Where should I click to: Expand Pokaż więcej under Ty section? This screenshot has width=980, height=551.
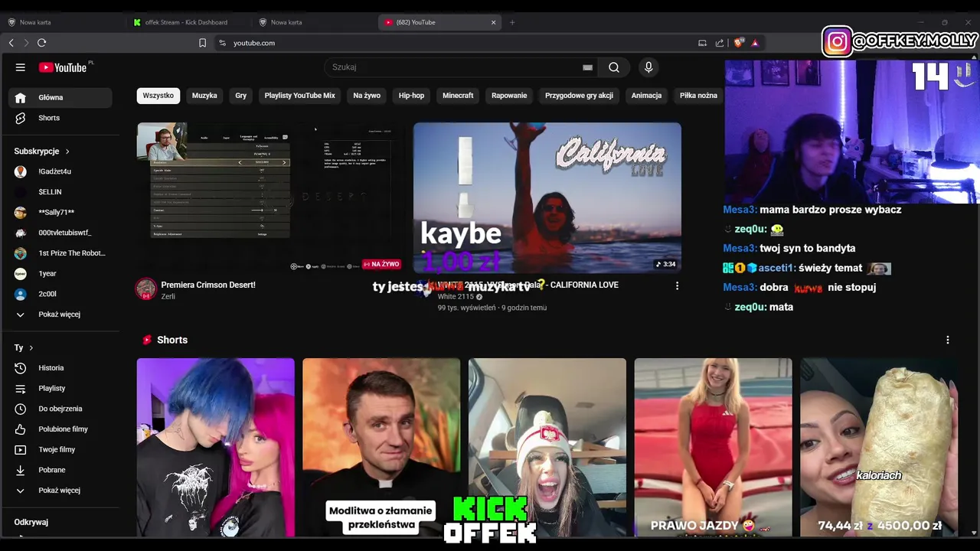60,491
